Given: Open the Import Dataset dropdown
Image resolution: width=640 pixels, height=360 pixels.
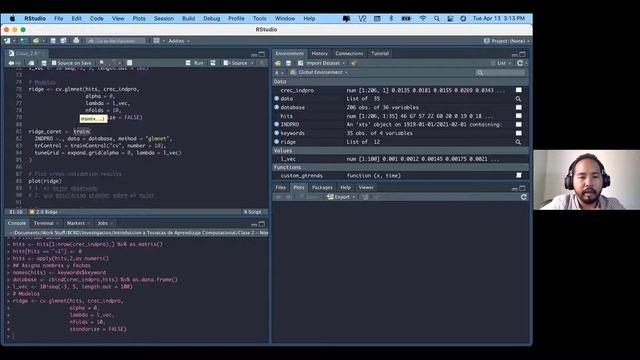Looking at the screenshot, I should pos(322,63).
